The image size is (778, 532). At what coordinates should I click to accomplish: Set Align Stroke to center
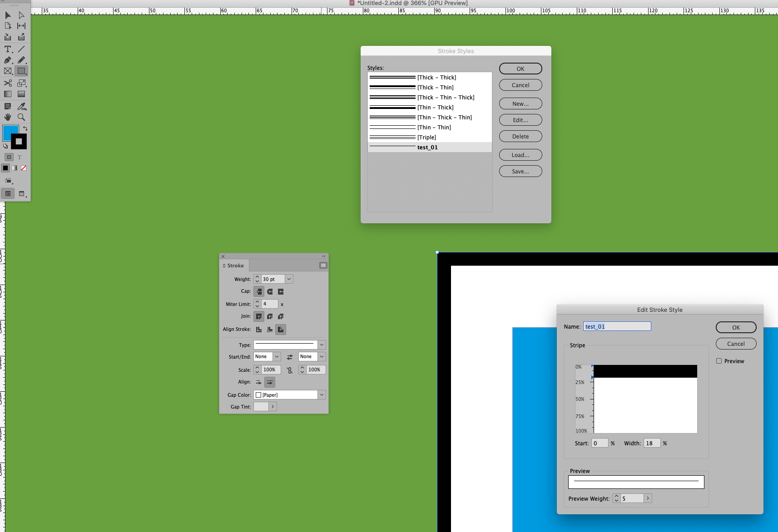tap(270, 330)
